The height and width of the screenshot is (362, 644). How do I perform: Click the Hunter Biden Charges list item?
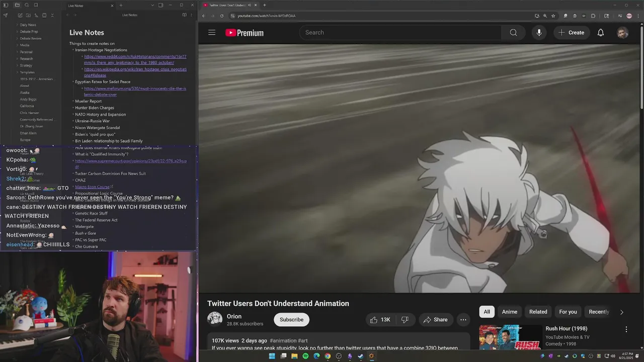95,108
